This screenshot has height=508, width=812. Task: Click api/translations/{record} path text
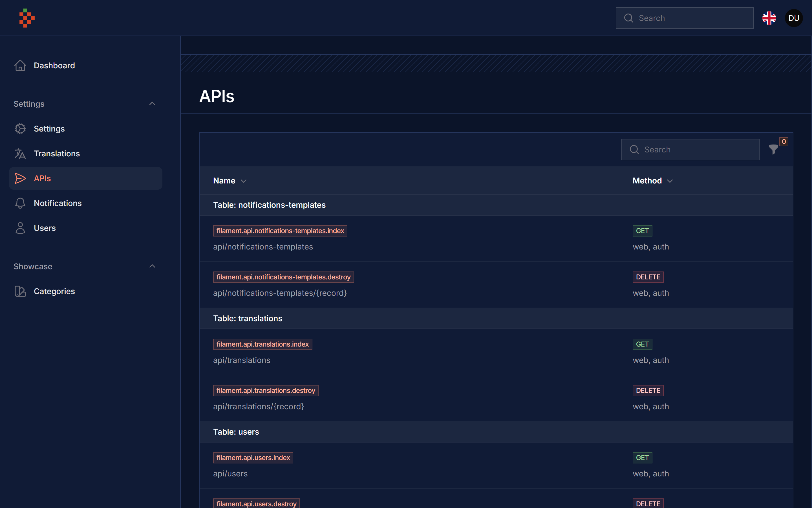tap(258, 407)
